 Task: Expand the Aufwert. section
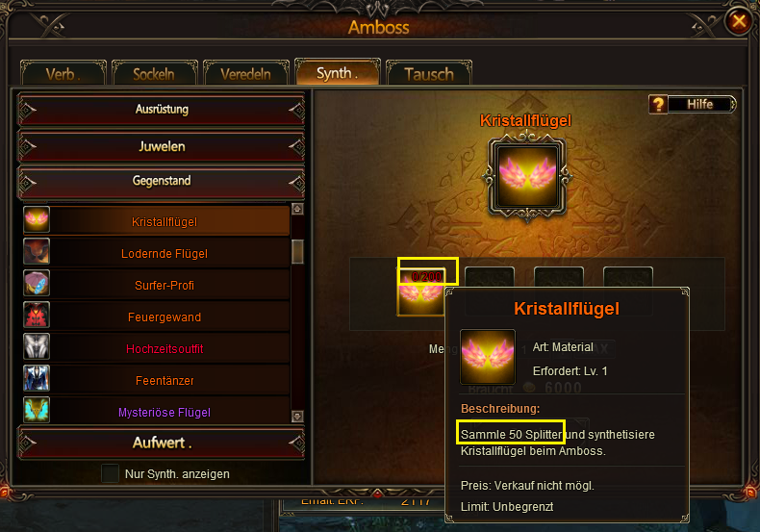[162, 443]
